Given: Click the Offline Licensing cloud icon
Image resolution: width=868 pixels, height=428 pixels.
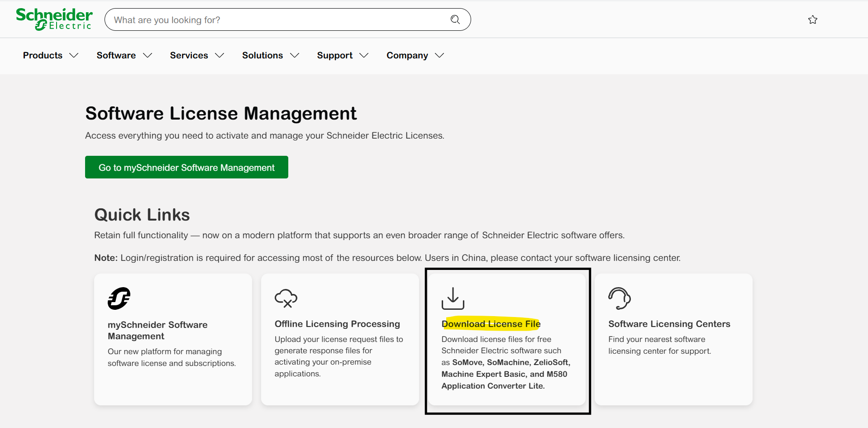Looking at the screenshot, I should click(286, 298).
